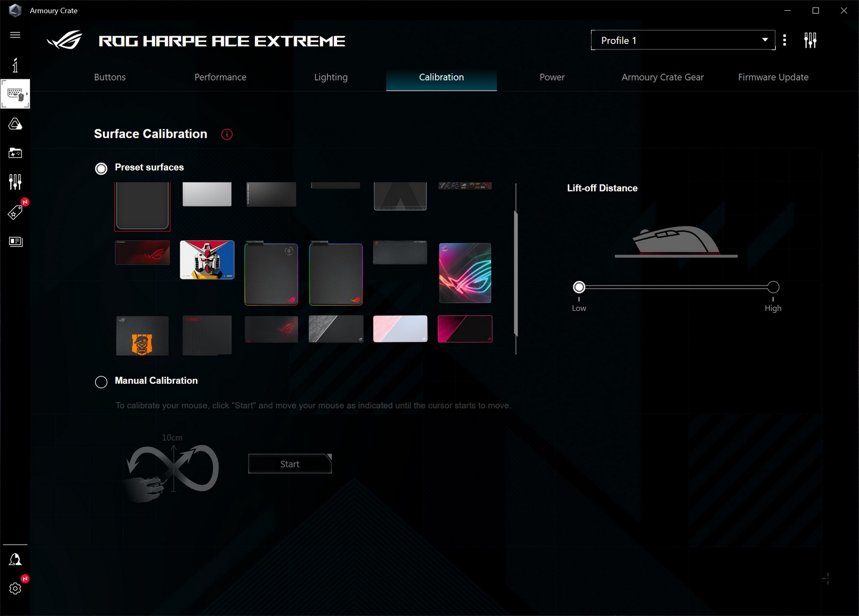859x616 pixels.
Task: Select the pink and light-blue mousepad preset
Action: click(x=401, y=329)
